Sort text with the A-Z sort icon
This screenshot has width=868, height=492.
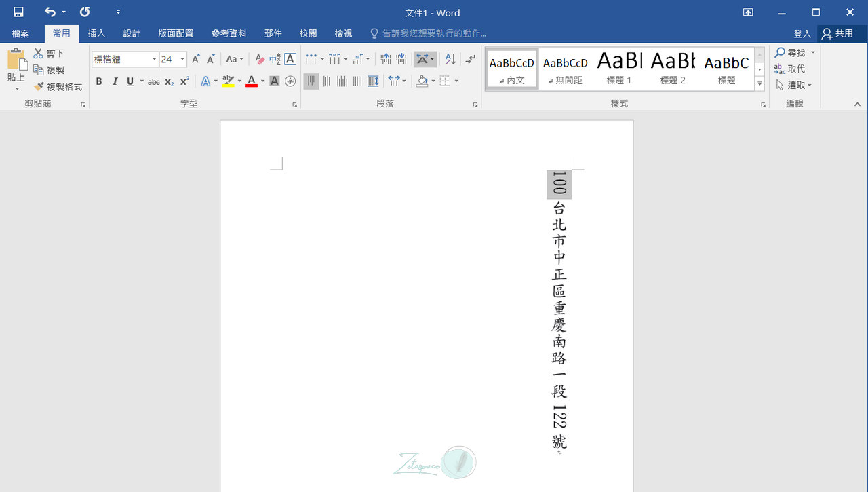[x=450, y=59]
